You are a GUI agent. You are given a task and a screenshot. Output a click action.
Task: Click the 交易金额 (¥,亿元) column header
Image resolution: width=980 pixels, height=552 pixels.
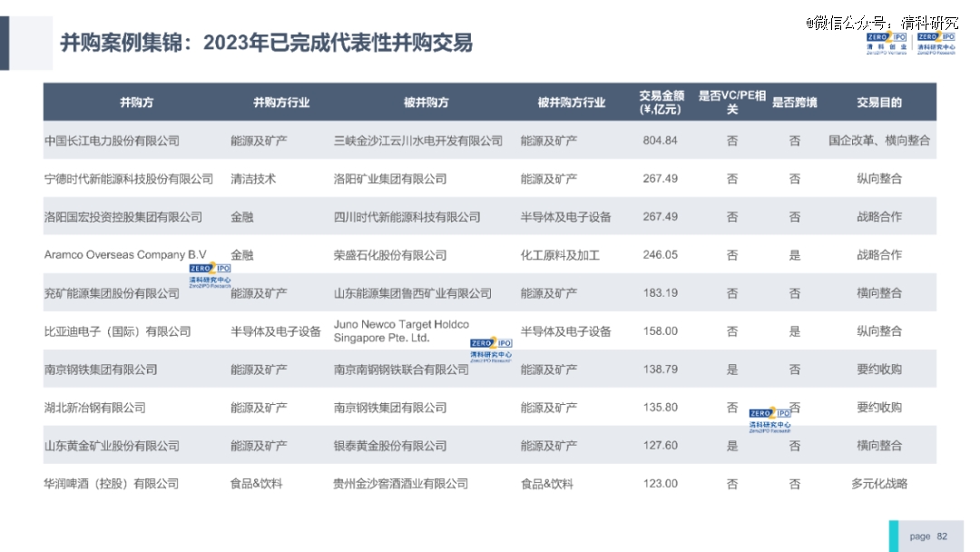661,103
